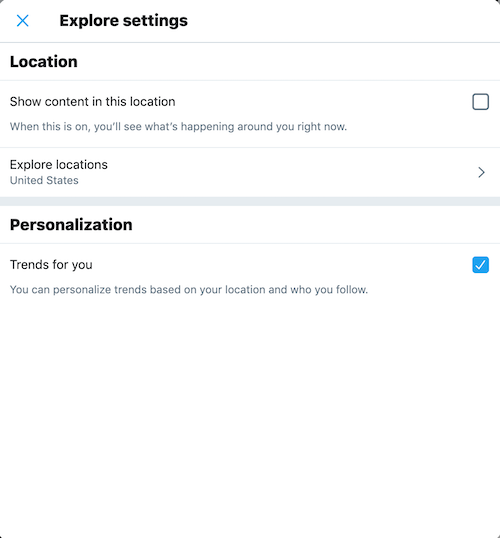This screenshot has height=538, width=500.
Task: Click the Location section heading
Action: click(x=44, y=62)
